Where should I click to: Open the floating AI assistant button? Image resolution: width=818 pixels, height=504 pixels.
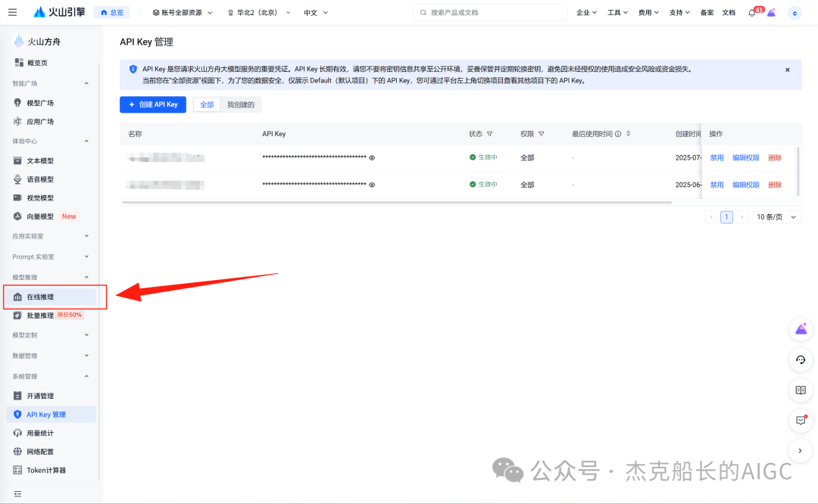801,329
